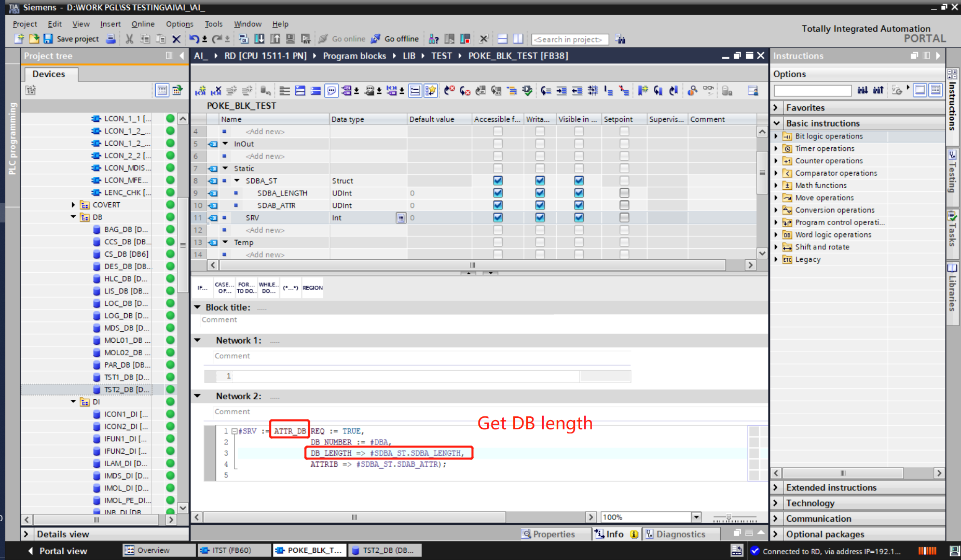Open the Options menu

tap(180, 24)
